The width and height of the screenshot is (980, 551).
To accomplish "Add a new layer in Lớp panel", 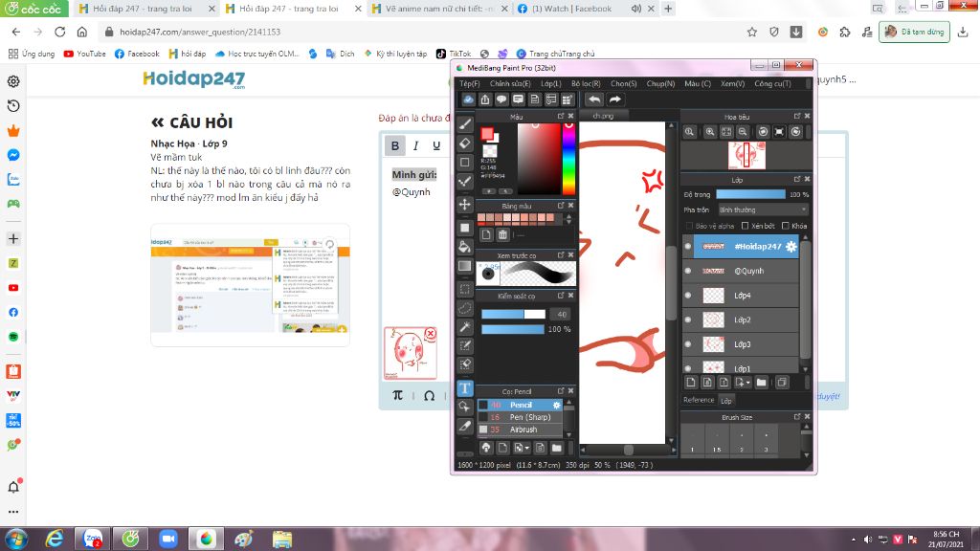I will click(x=691, y=383).
